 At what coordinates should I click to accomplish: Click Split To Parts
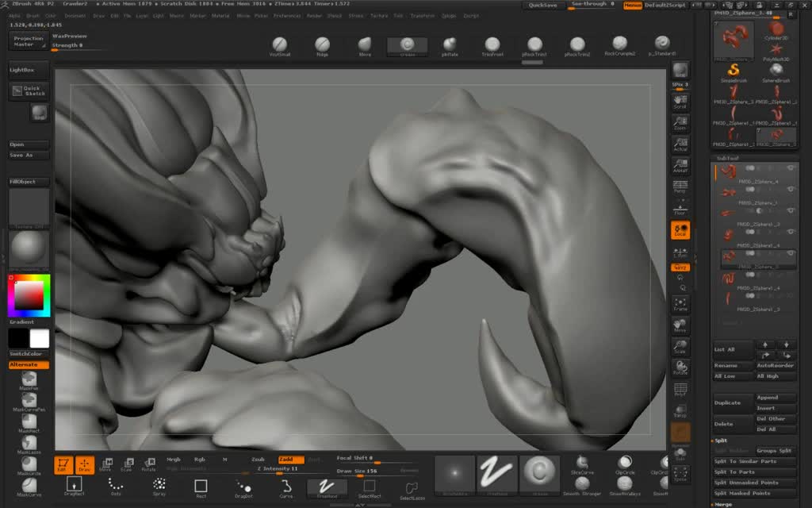pos(754,472)
